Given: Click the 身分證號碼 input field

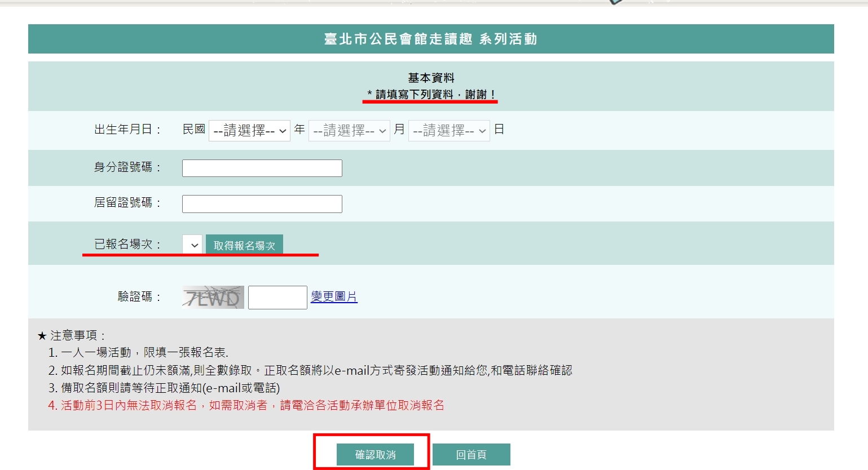Looking at the screenshot, I should (262, 168).
